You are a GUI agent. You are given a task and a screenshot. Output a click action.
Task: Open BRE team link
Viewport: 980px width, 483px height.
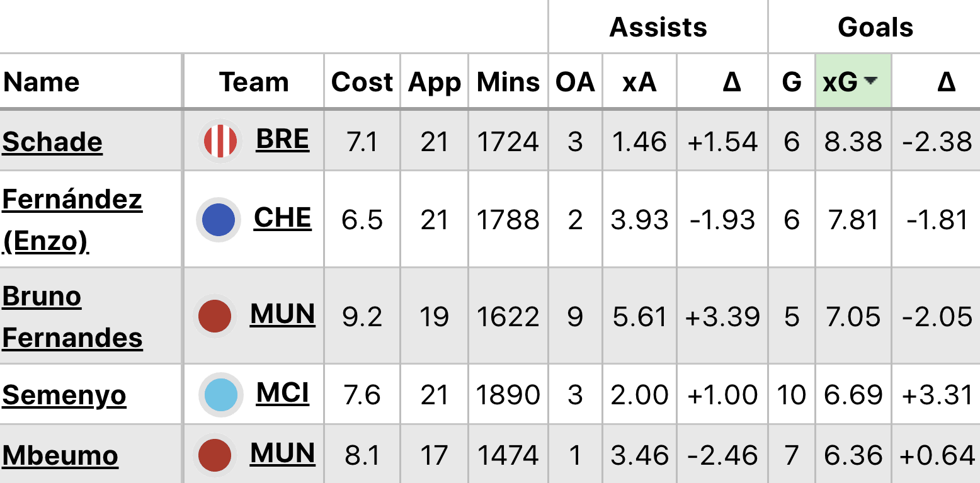tap(282, 139)
